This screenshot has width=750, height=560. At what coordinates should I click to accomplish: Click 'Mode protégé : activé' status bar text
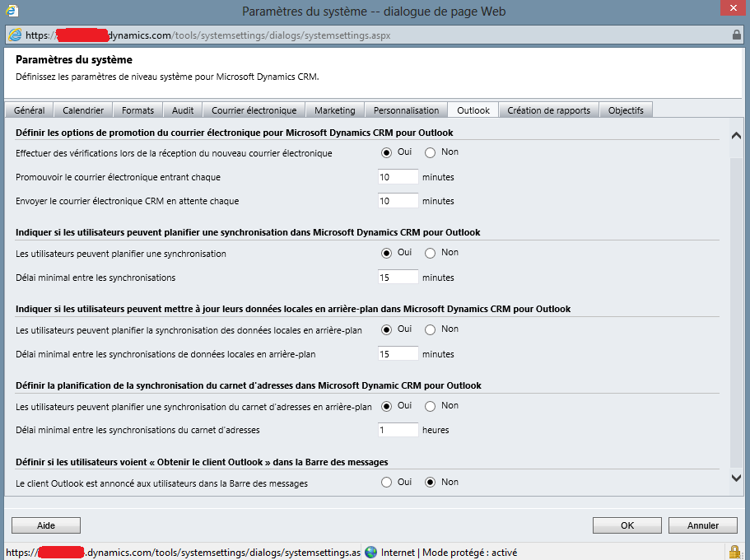tap(470, 553)
